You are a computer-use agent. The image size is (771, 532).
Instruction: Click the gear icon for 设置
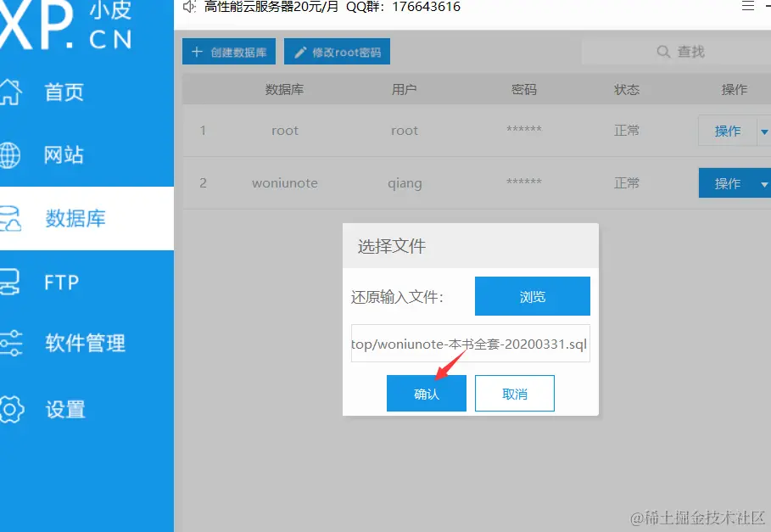coord(11,409)
